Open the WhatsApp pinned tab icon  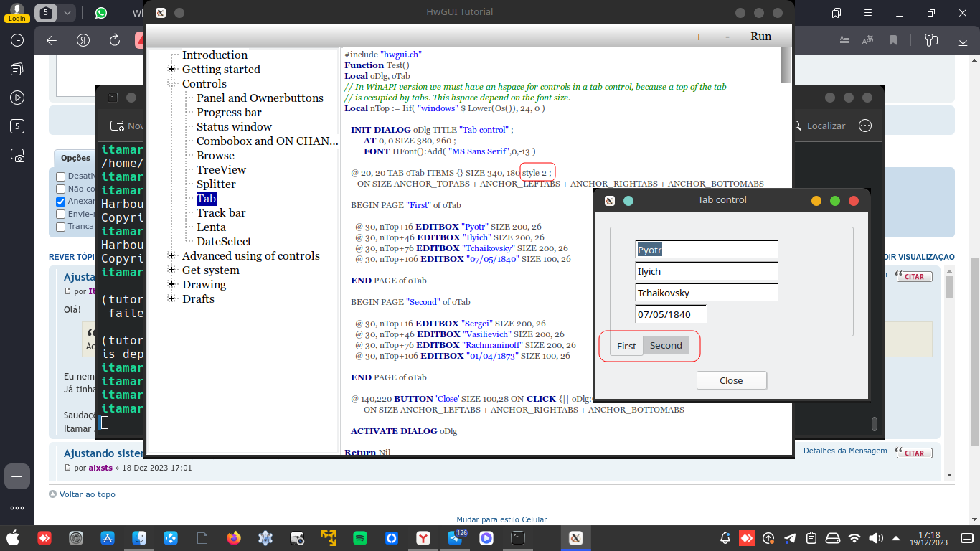pos(100,13)
